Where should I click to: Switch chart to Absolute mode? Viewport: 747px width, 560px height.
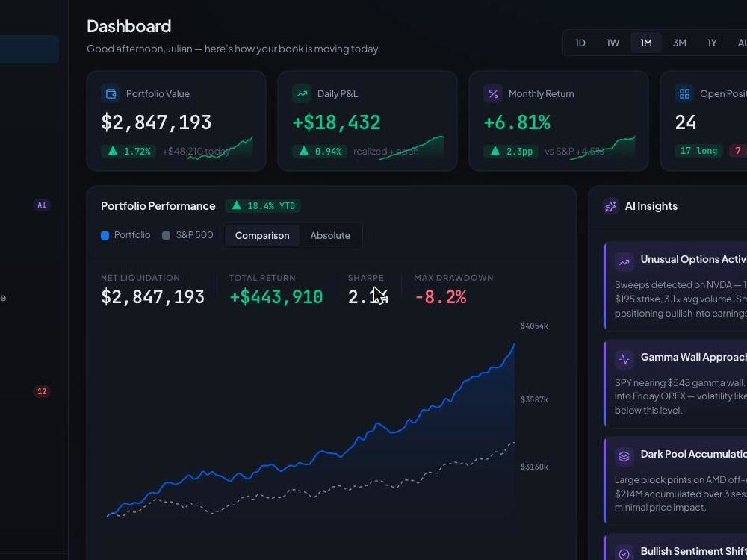click(x=330, y=235)
